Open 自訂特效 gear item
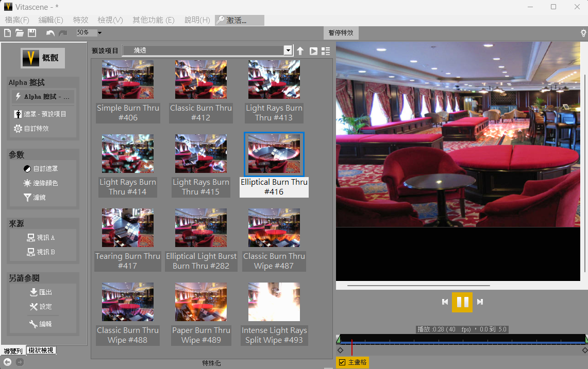 point(31,129)
